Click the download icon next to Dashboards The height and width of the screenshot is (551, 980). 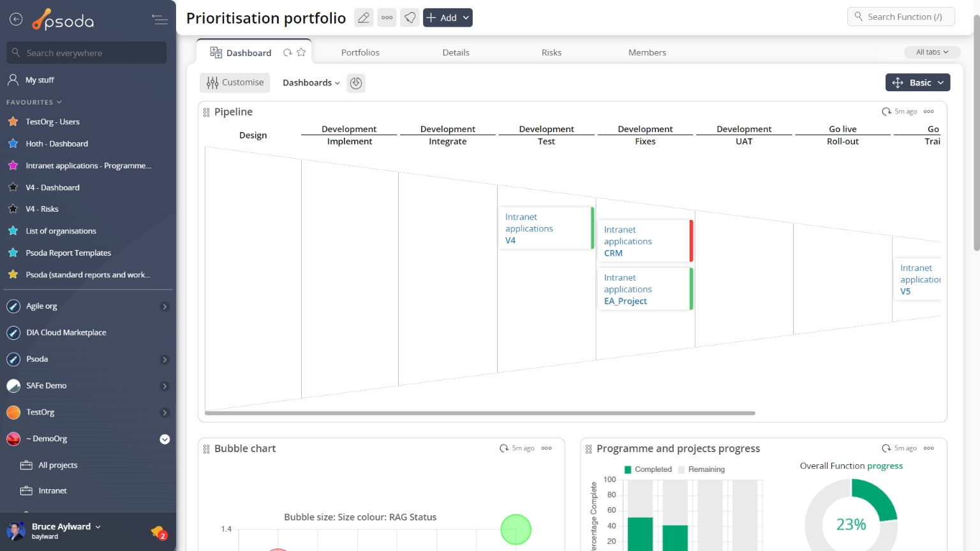point(356,83)
